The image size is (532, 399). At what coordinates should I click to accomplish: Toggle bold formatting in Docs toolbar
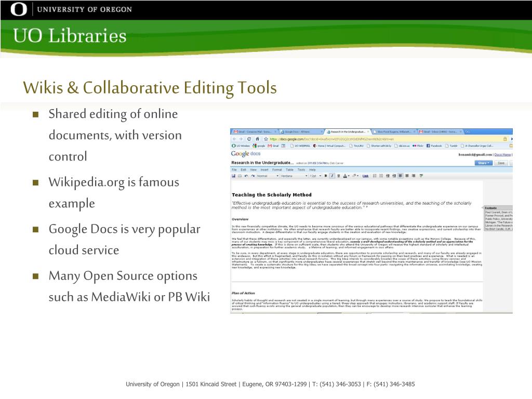326,176
